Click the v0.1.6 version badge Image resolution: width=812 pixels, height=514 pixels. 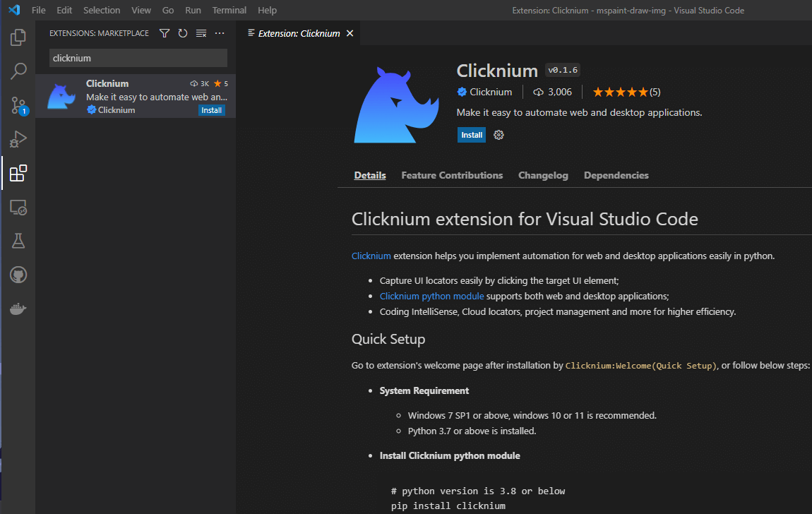(562, 70)
